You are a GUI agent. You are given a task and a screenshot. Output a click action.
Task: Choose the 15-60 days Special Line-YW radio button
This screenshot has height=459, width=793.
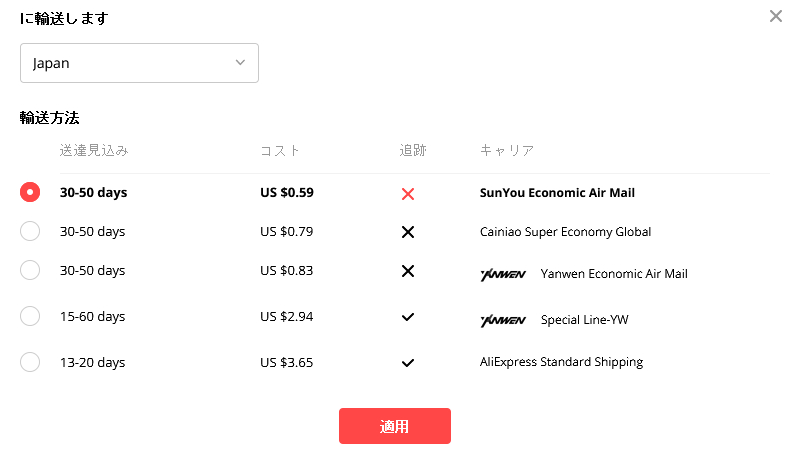(x=30, y=316)
